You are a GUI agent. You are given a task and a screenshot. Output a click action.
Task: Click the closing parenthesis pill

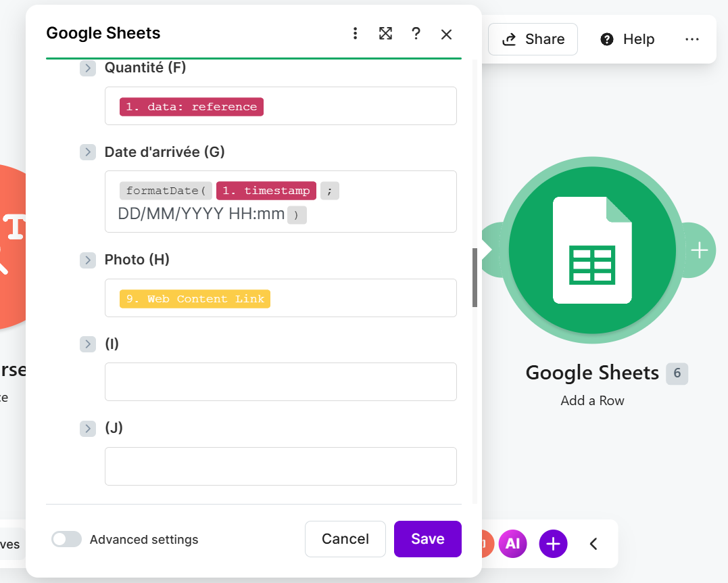tap(297, 215)
